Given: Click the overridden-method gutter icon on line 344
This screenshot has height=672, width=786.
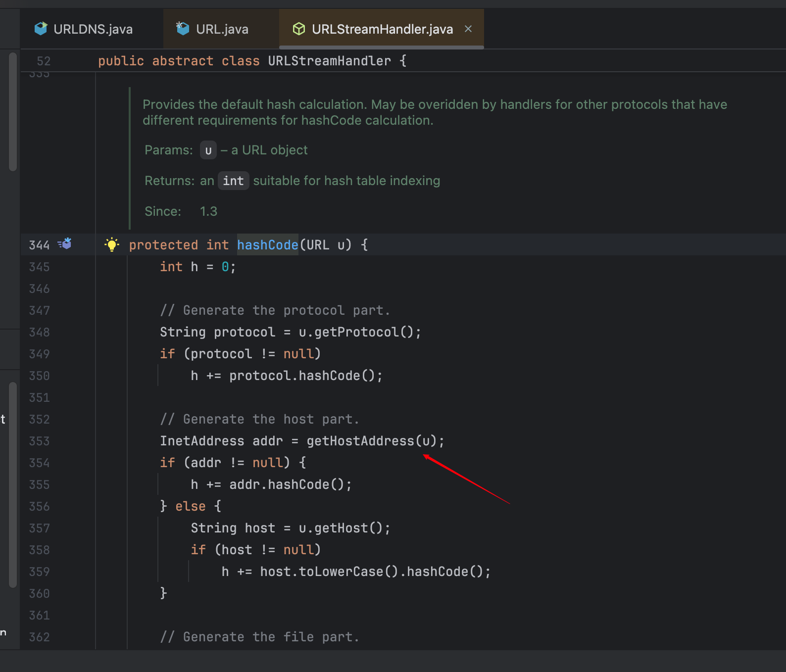Looking at the screenshot, I should [65, 243].
